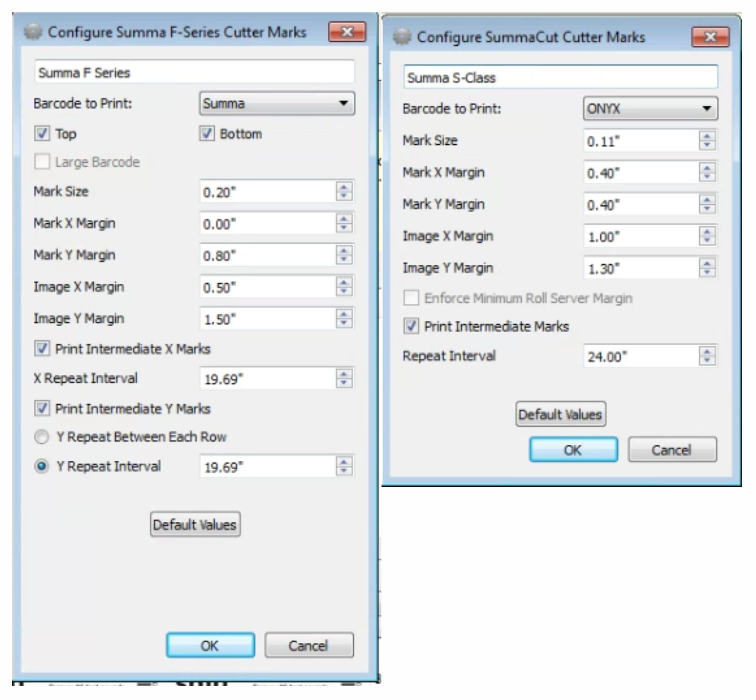The width and height of the screenshot is (756, 700).
Task: Click the Summa F Series name field
Action: point(194,72)
